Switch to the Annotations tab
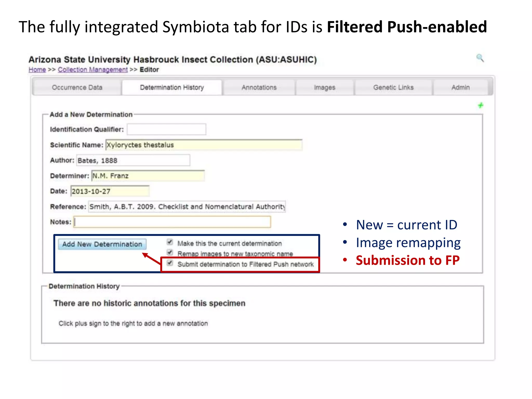Image resolution: width=532 pixels, height=399 pixels. [259, 88]
